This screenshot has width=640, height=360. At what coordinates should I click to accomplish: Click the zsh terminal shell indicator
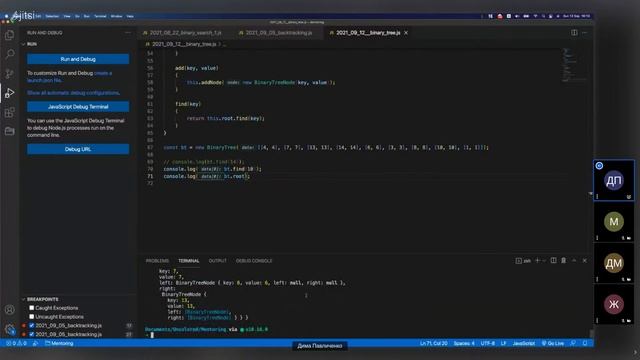click(x=523, y=261)
